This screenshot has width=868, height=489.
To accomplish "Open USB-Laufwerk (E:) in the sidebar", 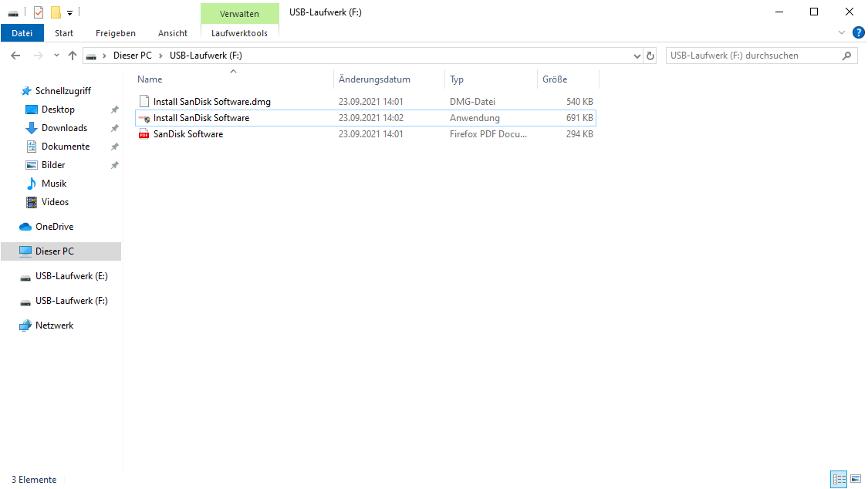I will (72, 276).
